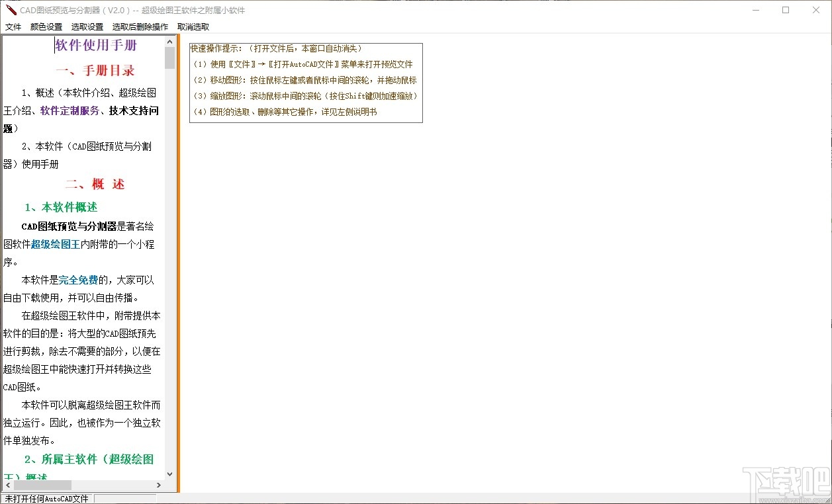Click the left arrow of horizontal scrollbar
Image resolution: width=832 pixels, height=504 pixels.
[x=7, y=485]
